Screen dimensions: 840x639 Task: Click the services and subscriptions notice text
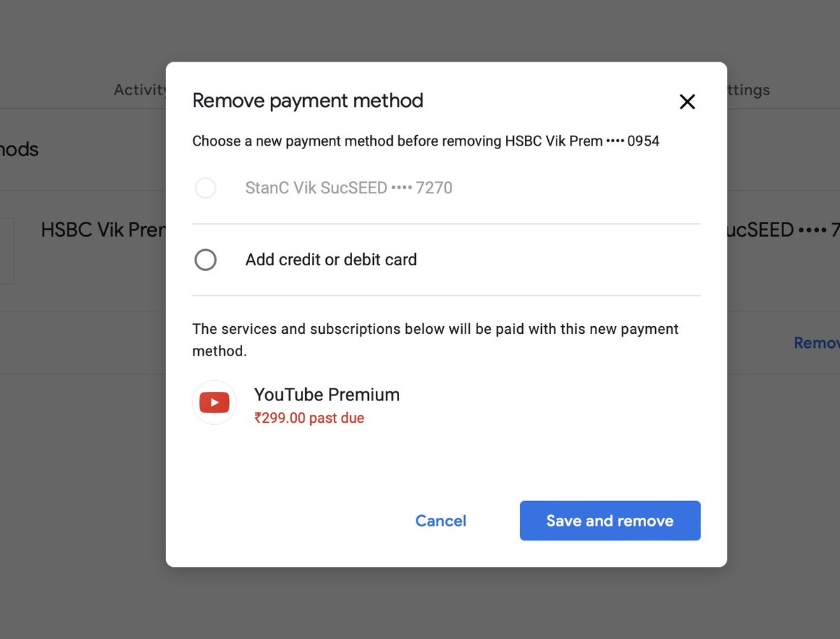click(435, 339)
